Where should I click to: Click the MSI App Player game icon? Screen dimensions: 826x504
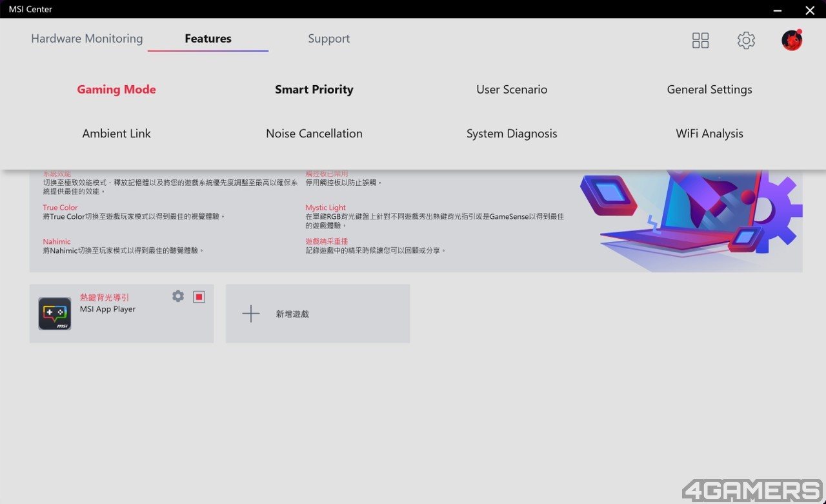[55, 314]
